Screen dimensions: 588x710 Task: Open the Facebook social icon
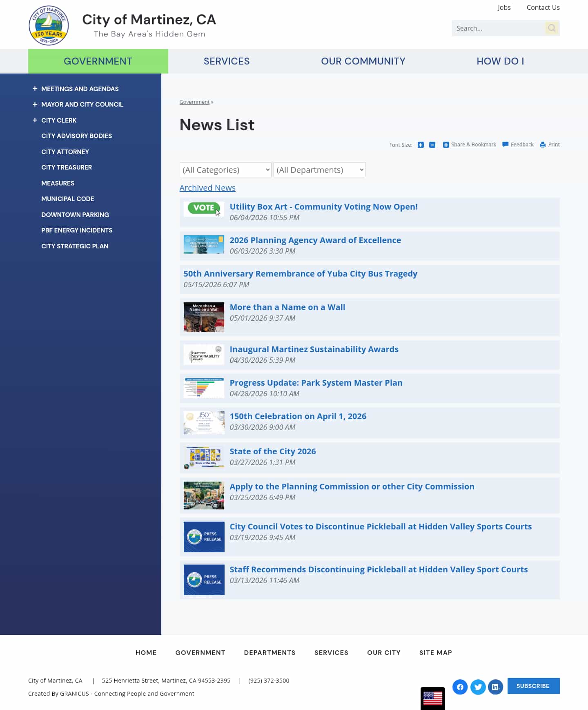click(x=460, y=687)
